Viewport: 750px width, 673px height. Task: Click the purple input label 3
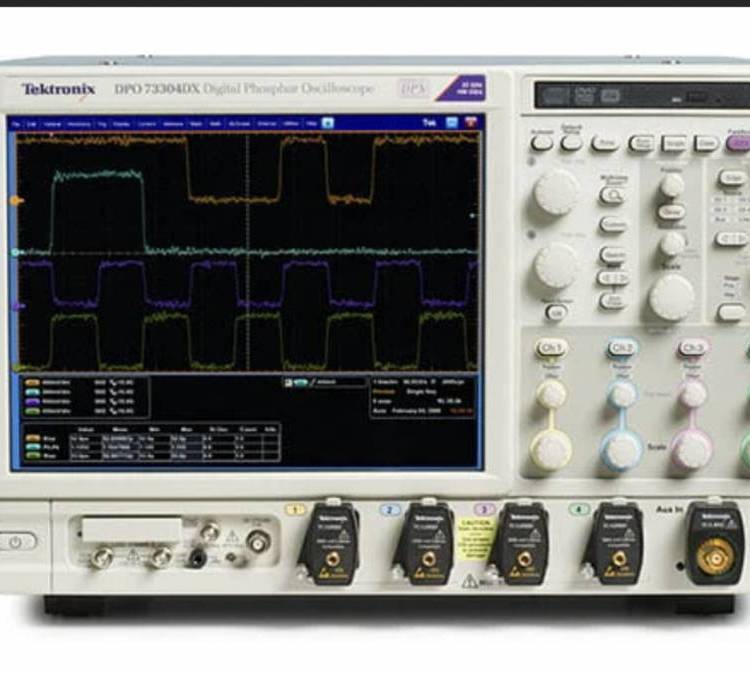point(484,510)
